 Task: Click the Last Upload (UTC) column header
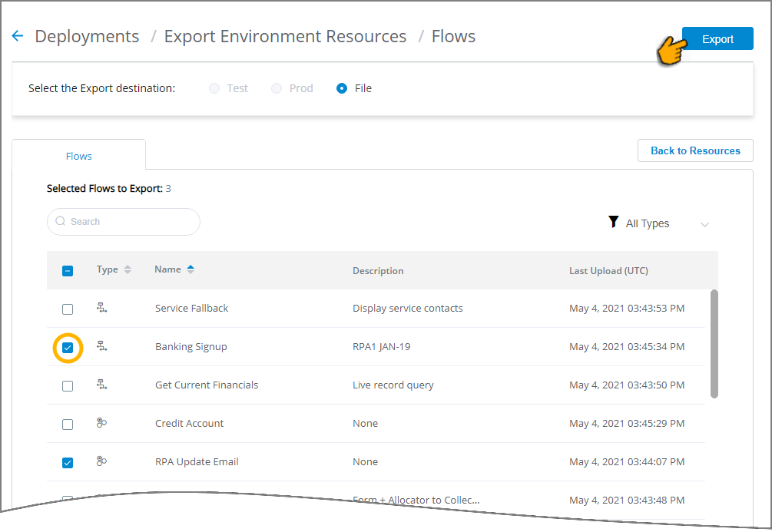608,271
